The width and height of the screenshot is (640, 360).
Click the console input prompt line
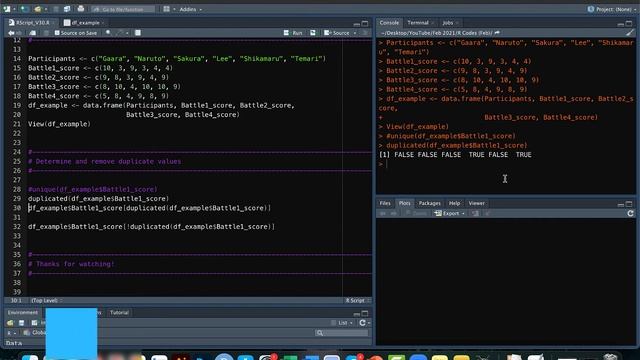point(506,164)
